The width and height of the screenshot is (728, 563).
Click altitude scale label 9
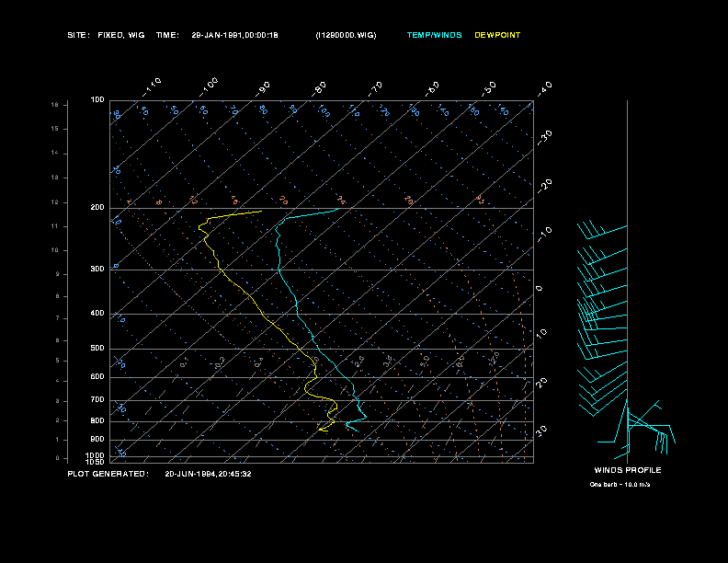pos(58,274)
